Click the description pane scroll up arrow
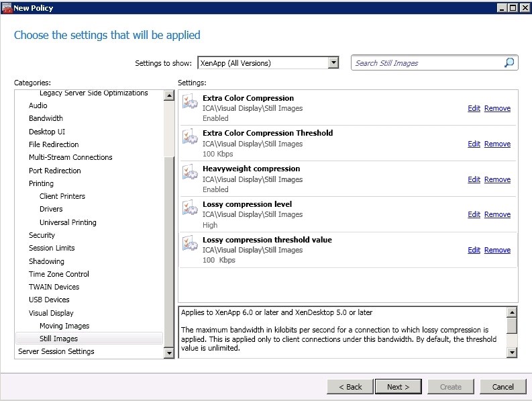Viewport: 532px width, 401px height. click(512, 312)
